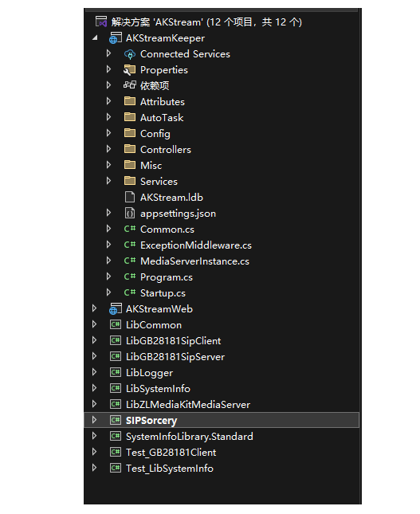
Task: Select the AKStreamKeeper web project icon
Action: click(116, 38)
